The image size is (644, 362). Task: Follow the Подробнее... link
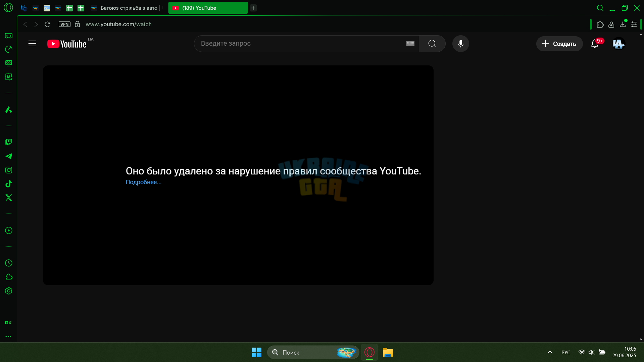point(144,182)
